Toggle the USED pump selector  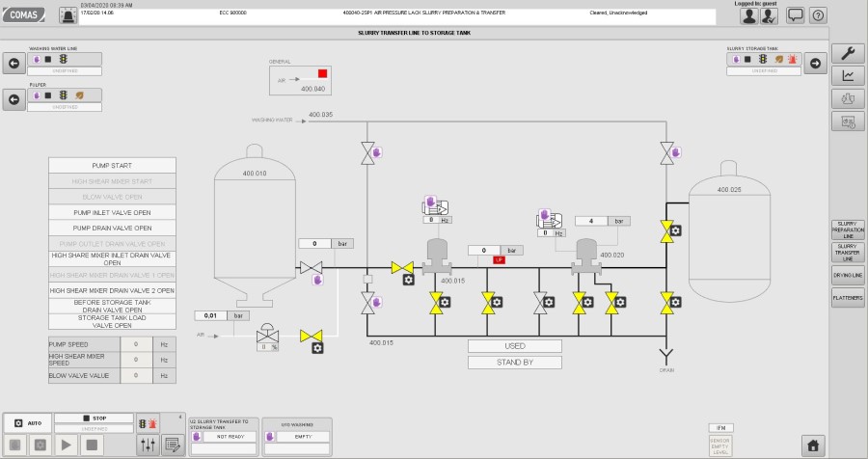514,346
